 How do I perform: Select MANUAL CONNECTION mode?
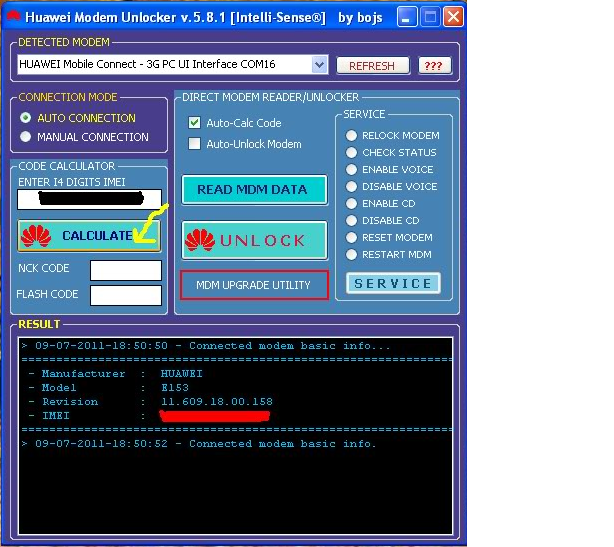(85, 137)
